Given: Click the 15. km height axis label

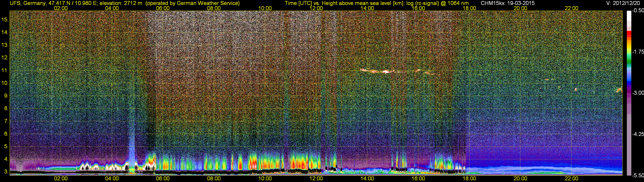Looking at the screenshot, I should [5, 19].
